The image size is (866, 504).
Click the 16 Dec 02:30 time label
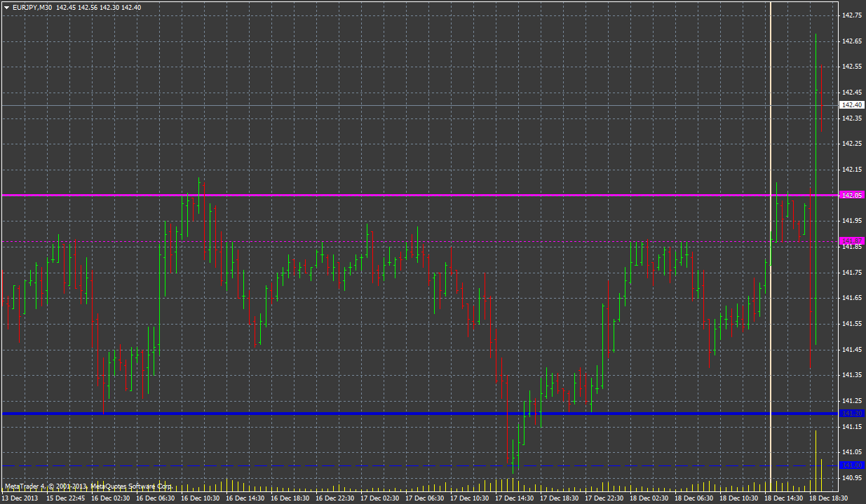click(111, 498)
